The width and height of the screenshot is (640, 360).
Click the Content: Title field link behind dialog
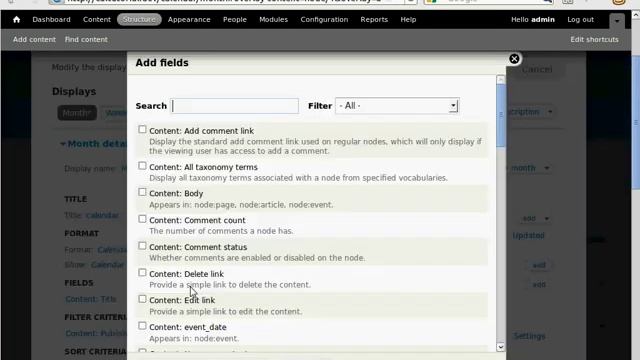(91, 299)
